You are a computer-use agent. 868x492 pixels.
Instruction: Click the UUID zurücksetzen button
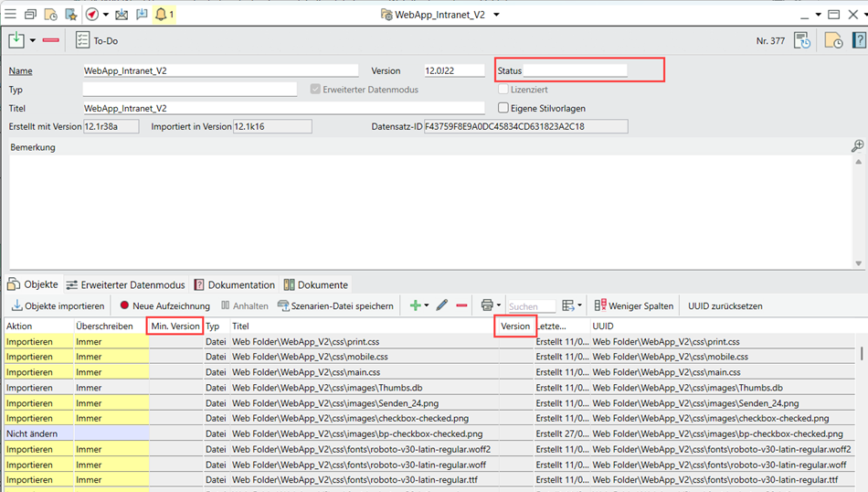pyautogui.click(x=725, y=305)
